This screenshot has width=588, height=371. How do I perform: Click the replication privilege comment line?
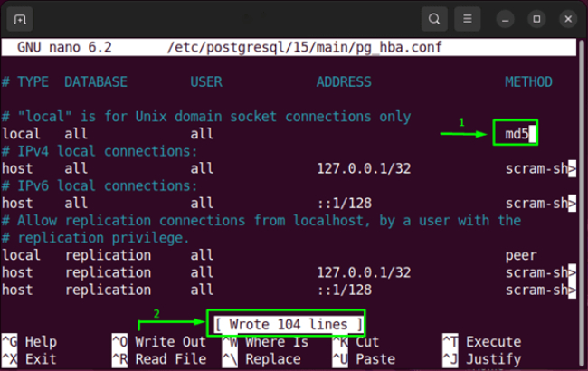(x=96, y=238)
